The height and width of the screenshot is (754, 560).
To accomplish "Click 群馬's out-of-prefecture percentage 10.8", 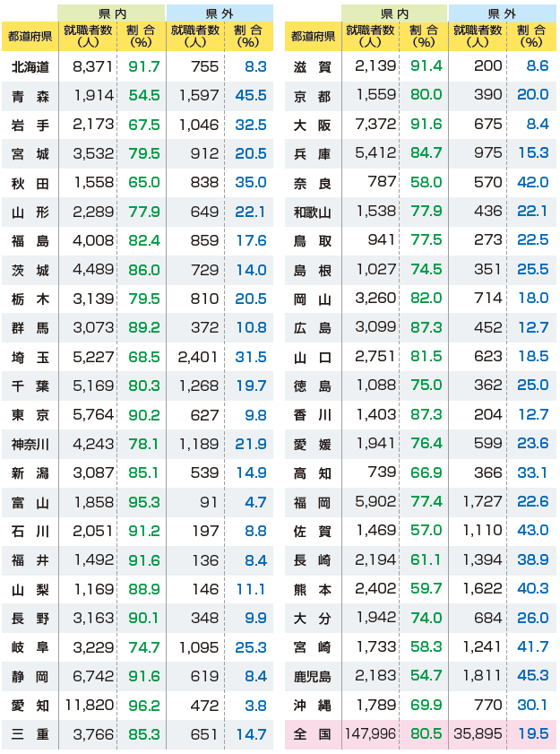I will [251, 328].
